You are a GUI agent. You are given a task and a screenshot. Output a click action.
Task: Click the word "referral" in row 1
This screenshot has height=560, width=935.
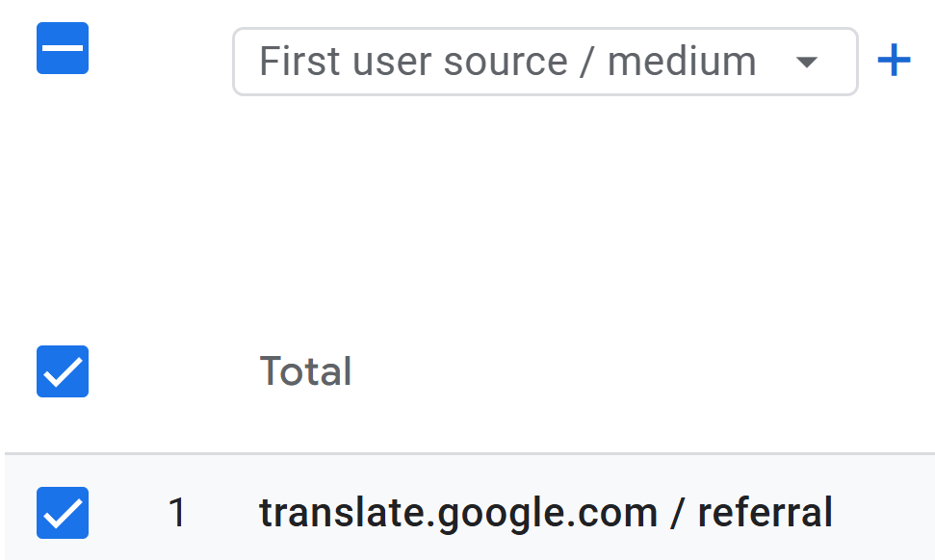pos(765,513)
